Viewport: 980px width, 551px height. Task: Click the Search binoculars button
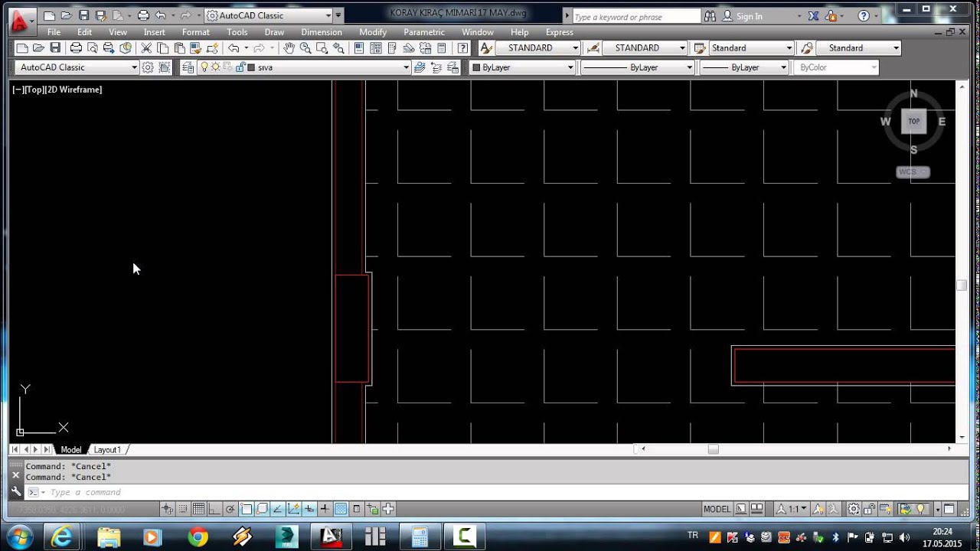710,16
